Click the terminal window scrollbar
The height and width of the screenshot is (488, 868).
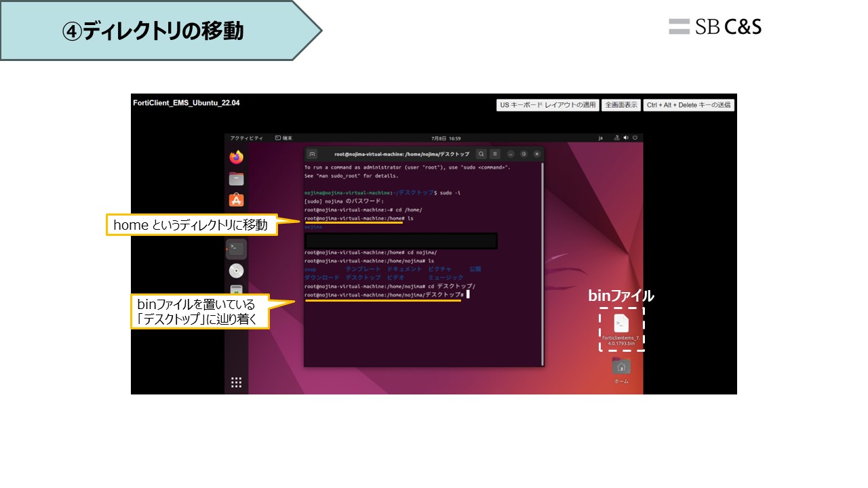542,263
